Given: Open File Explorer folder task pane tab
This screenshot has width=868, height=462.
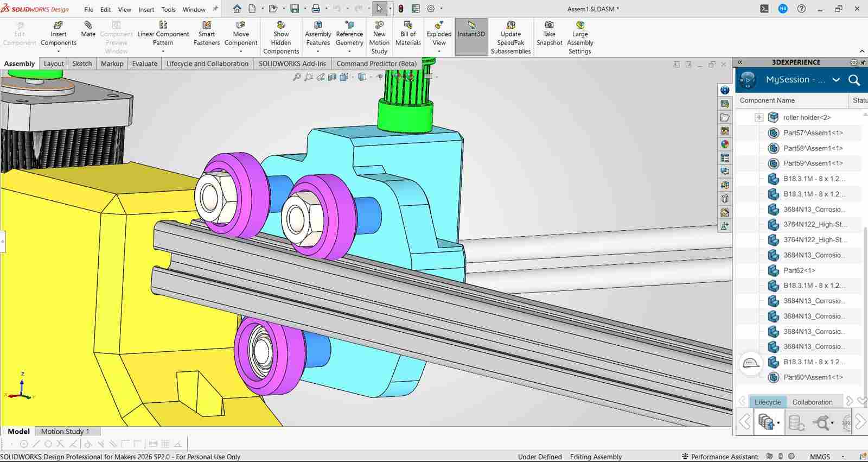Looking at the screenshot, I should [725, 117].
